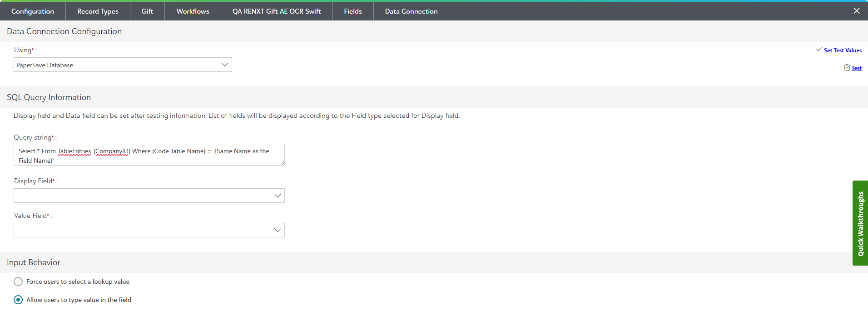Open the Workflows tab
The image size is (868, 332).
tap(193, 11)
